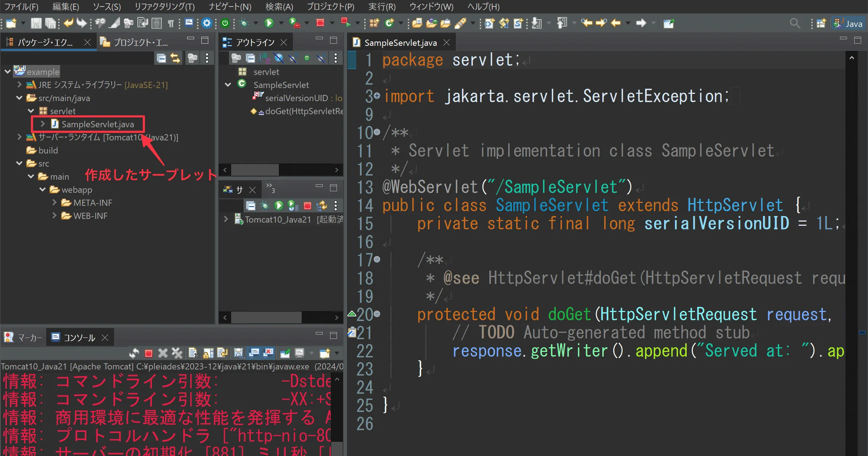Switch to マーカー tab
The width and height of the screenshot is (868, 456).
coord(24,338)
